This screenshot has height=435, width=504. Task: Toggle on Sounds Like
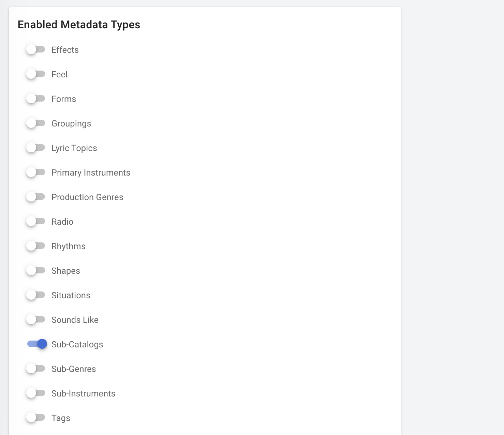coord(36,320)
